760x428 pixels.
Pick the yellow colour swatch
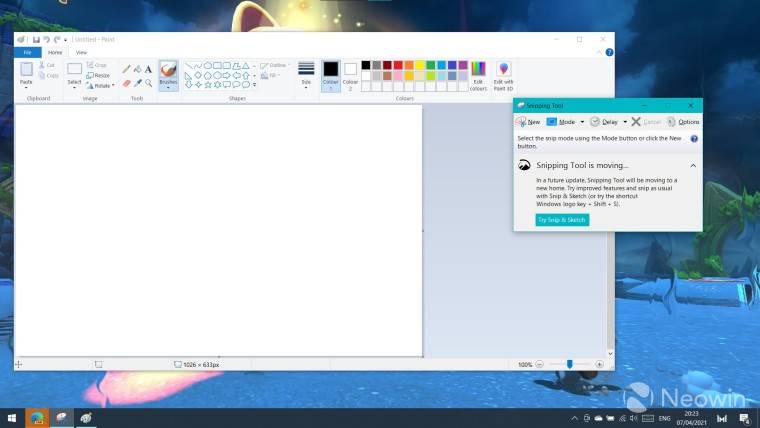coord(420,65)
